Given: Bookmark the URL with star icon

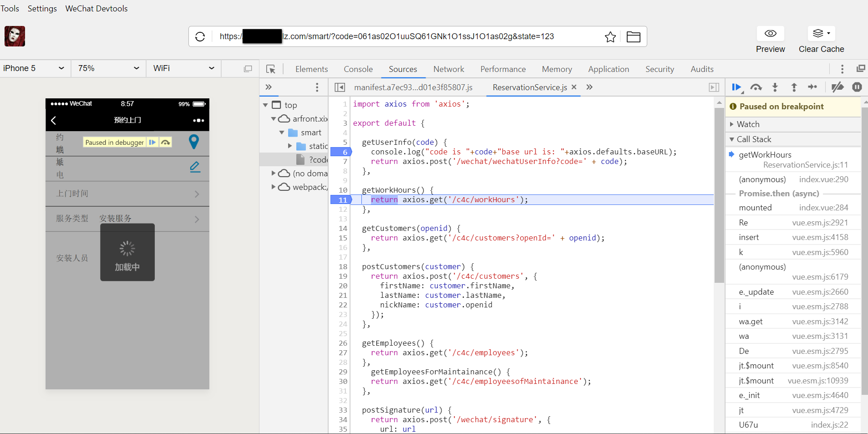Looking at the screenshot, I should point(610,37).
